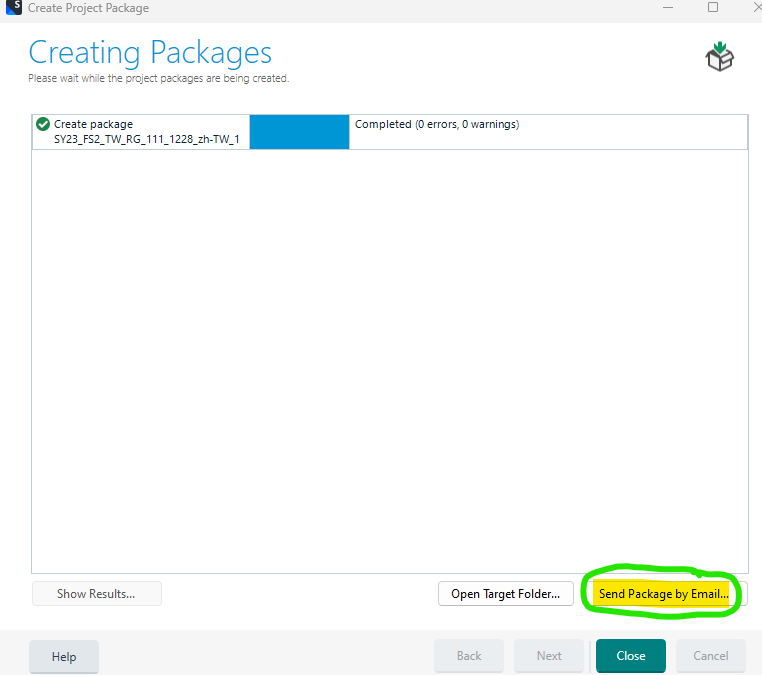This screenshot has width=762, height=675.
Task: Click the 'Please wait while' subtitle text
Action: (x=158, y=78)
